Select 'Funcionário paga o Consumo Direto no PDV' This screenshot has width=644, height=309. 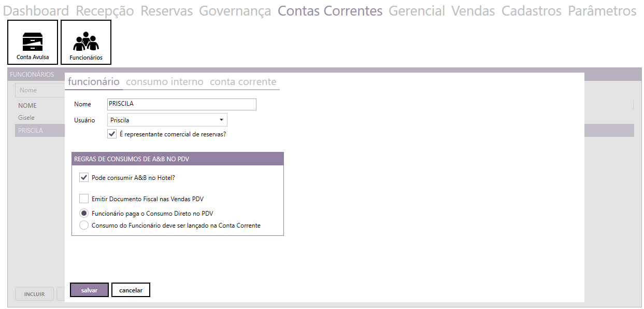[x=84, y=213]
